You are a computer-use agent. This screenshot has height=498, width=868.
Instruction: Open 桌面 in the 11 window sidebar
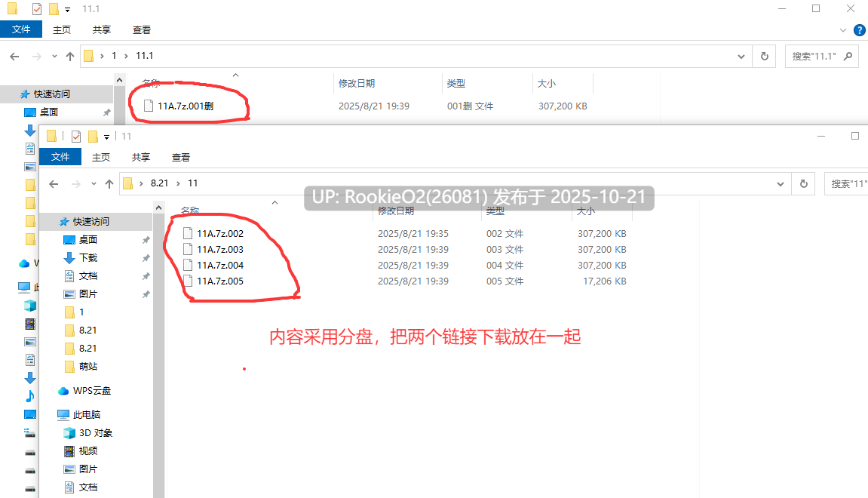tap(88, 239)
